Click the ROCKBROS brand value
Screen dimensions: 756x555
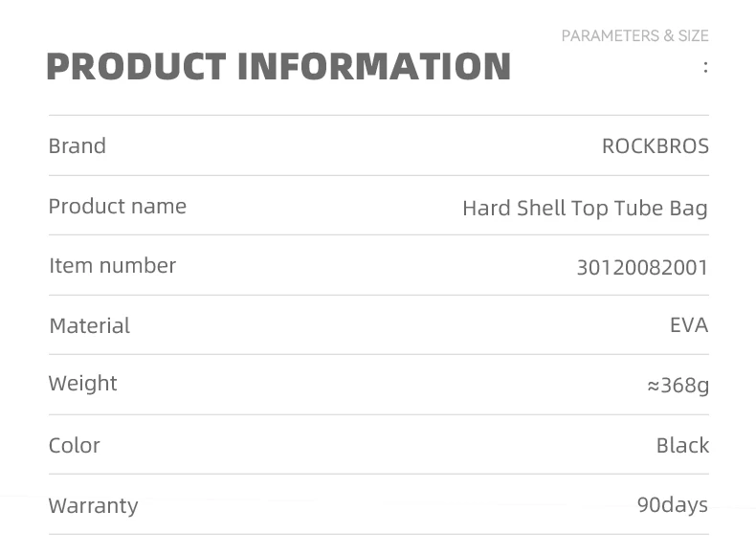(656, 146)
